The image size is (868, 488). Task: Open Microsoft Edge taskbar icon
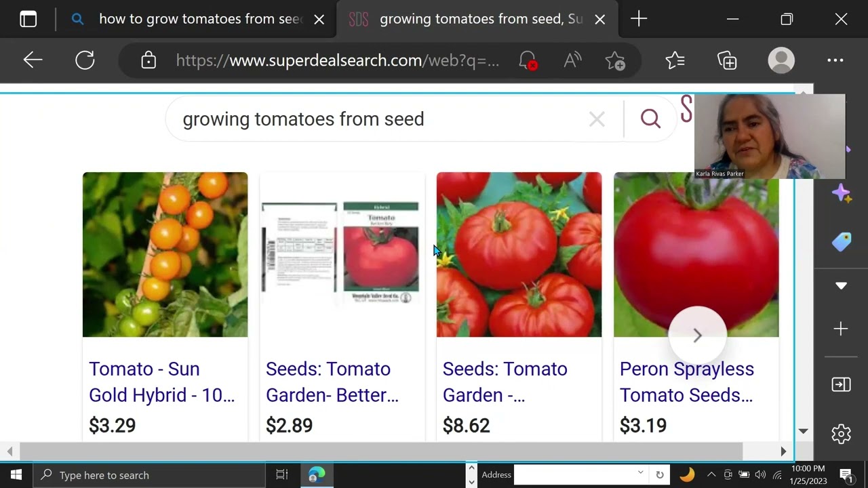(x=317, y=475)
